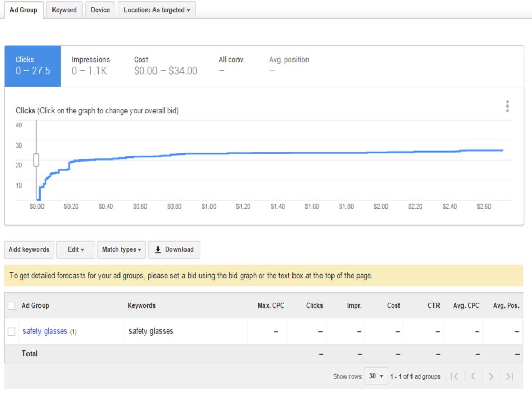The width and height of the screenshot is (532, 399).
Task: Switch to the Device tab
Action: click(x=100, y=10)
